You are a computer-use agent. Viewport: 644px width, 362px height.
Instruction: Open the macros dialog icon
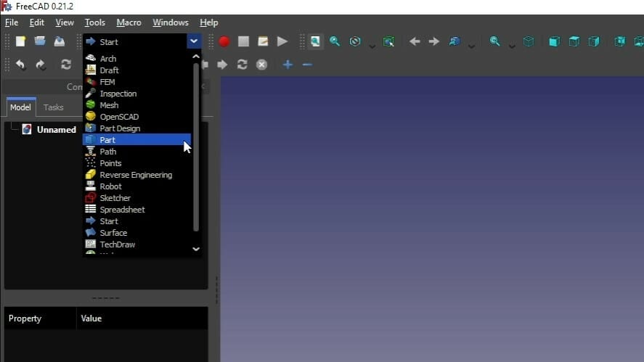263,41
